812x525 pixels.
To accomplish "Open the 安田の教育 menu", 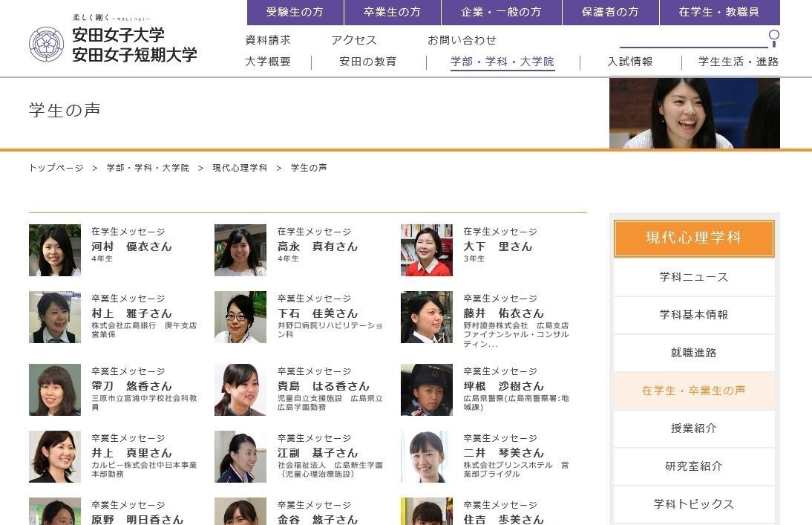I will [x=368, y=62].
